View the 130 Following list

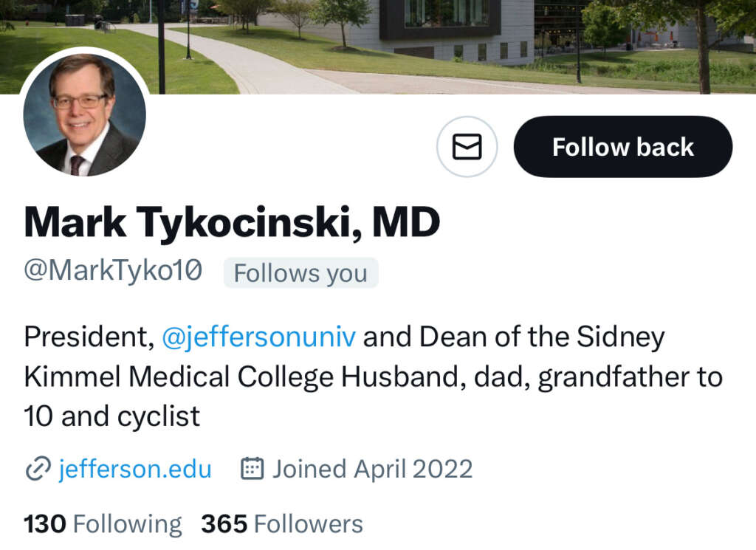pyautogui.click(x=103, y=524)
